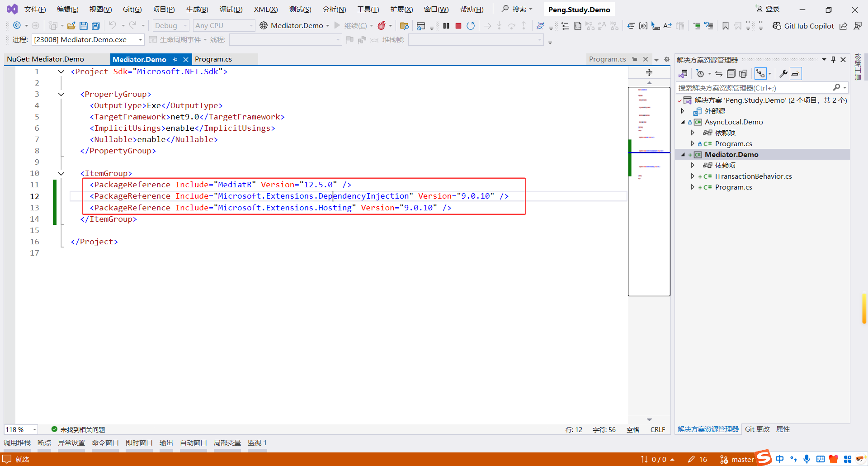Screen dimensions: 868x466
Task: Click the Share icon beside GitHub Copilot
Action: click(844, 26)
